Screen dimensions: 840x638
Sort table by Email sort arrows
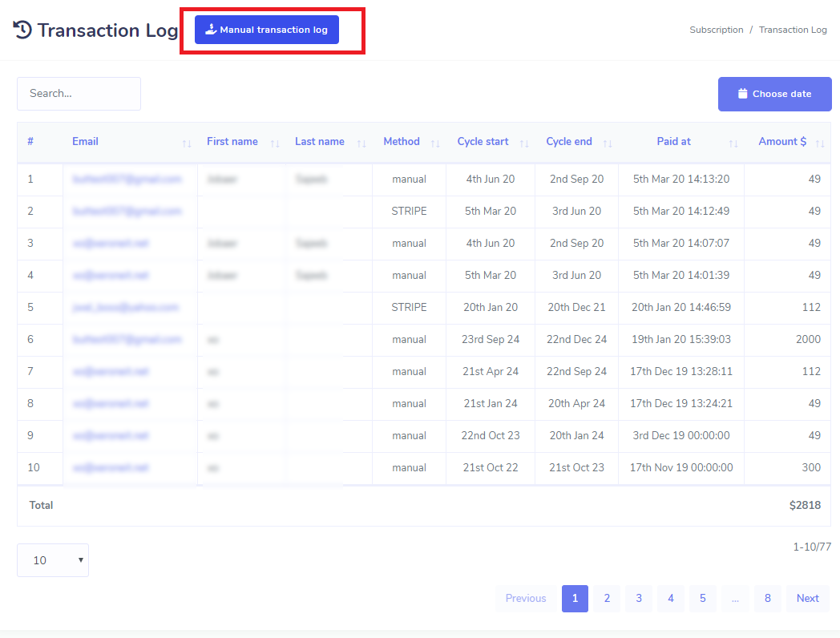point(187,143)
